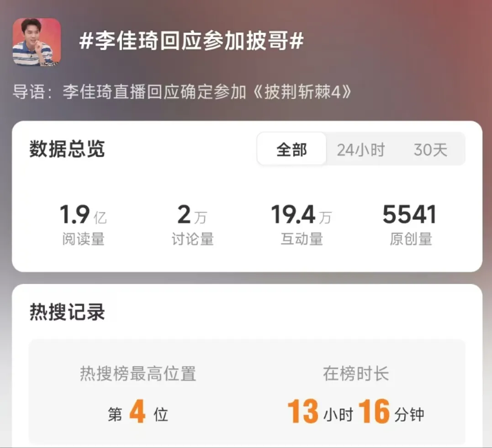Tap the 讨论量 label

192,239
